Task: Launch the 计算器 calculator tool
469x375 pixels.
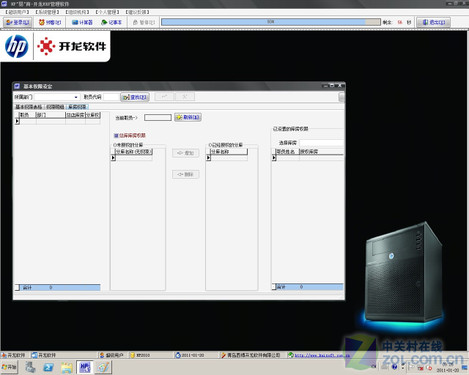Action: [82, 22]
